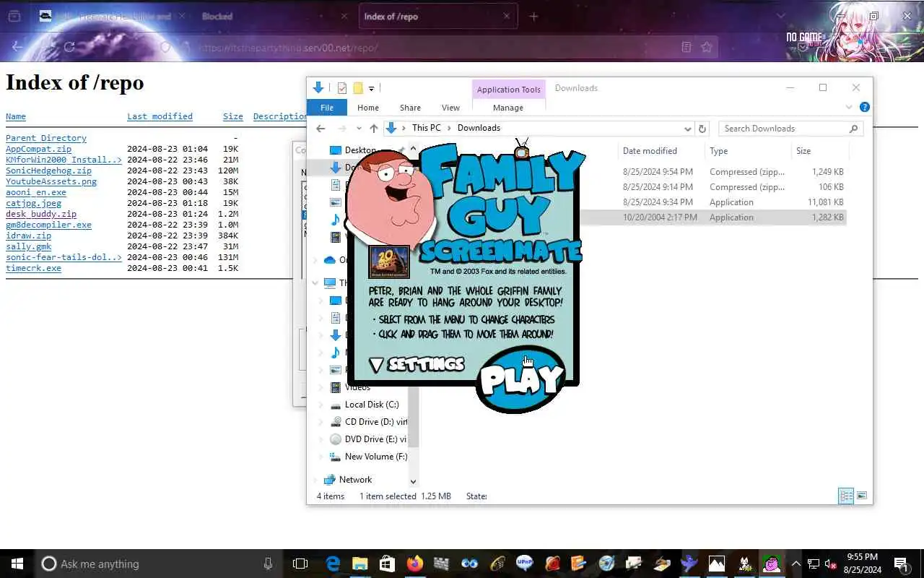Sort files by Size column
Image resolution: width=924 pixels, height=578 pixels.
803,151
